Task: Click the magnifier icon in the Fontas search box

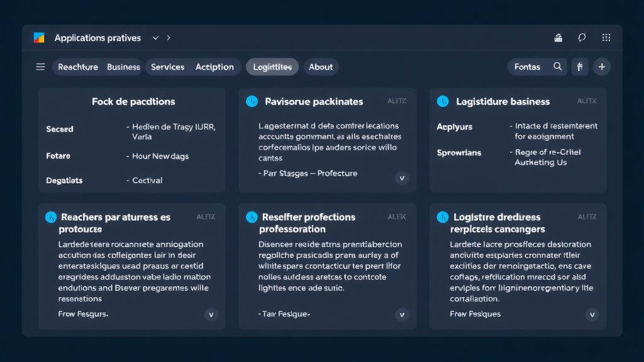Action: [x=557, y=67]
